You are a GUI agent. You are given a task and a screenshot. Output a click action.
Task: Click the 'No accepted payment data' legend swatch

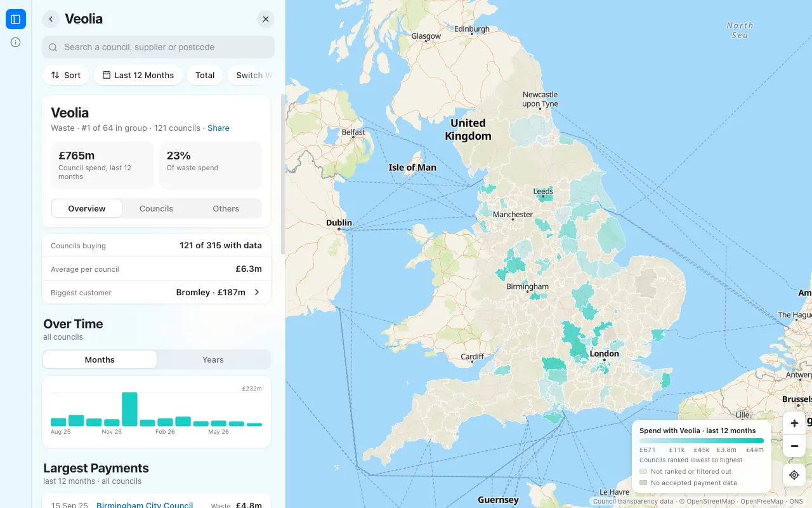tap(643, 483)
